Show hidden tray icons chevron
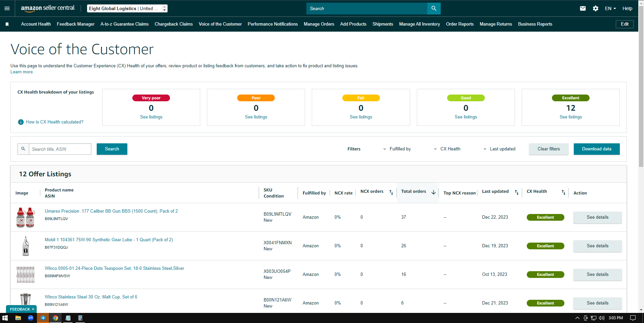This screenshot has width=644, height=323. (x=577, y=318)
